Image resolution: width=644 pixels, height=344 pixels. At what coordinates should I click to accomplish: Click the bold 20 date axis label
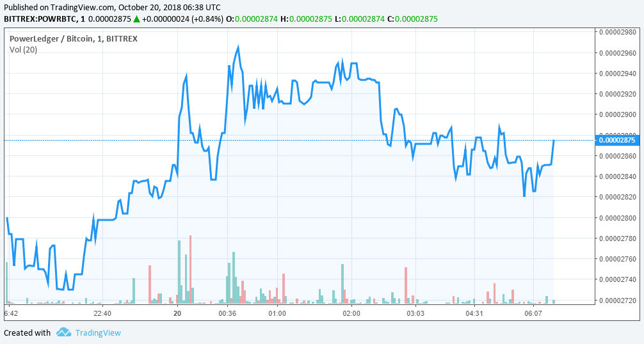click(x=177, y=314)
